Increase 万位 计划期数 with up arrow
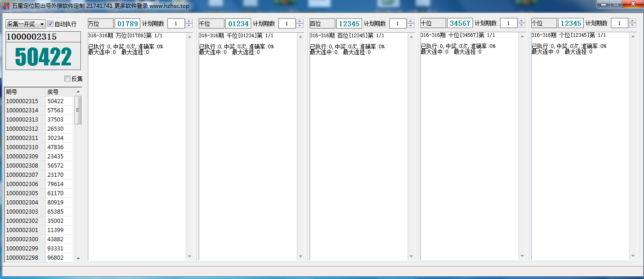The image size is (644, 279). (189, 21)
